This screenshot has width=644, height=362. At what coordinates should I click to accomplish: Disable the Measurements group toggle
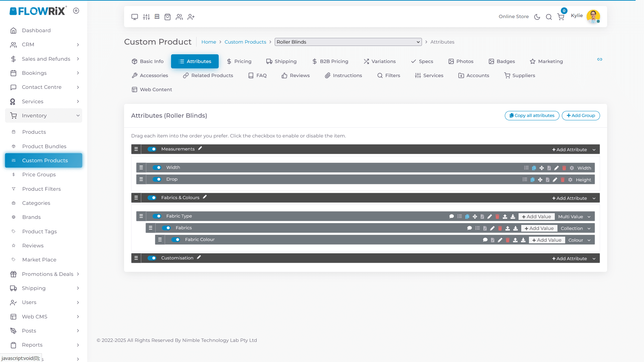click(152, 149)
